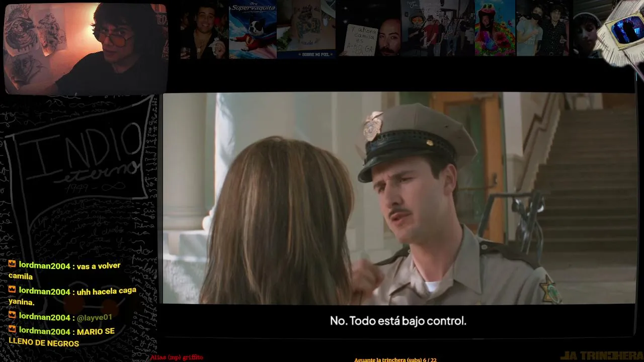Image resolution: width=644 pixels, height=362 pixels.
Task: Click the crown badge beside "vas a volver" message
Action: tap(12, 264)
